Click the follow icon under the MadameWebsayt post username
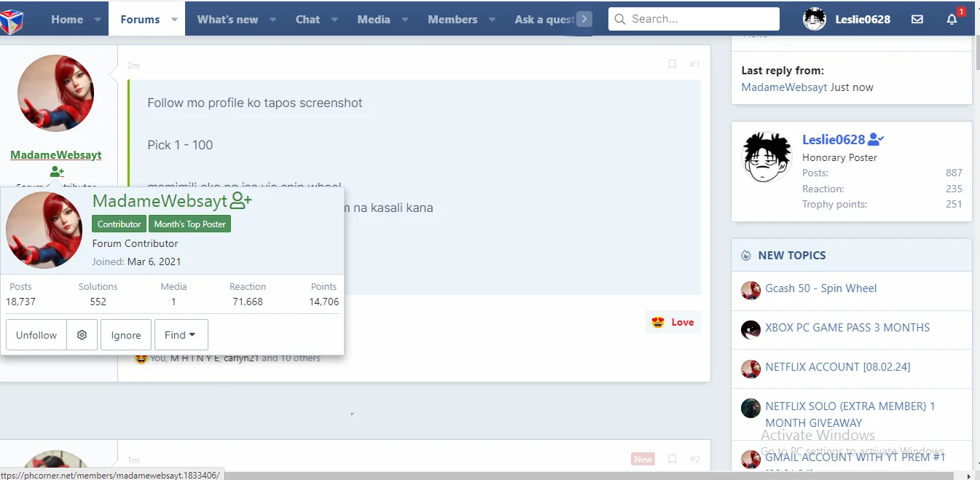 pos(57,173)
